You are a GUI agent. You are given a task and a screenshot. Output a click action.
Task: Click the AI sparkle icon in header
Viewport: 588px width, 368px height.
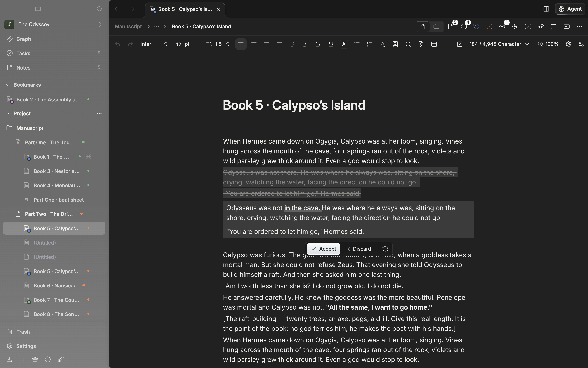pyautogui.click(x=541, y=27)
